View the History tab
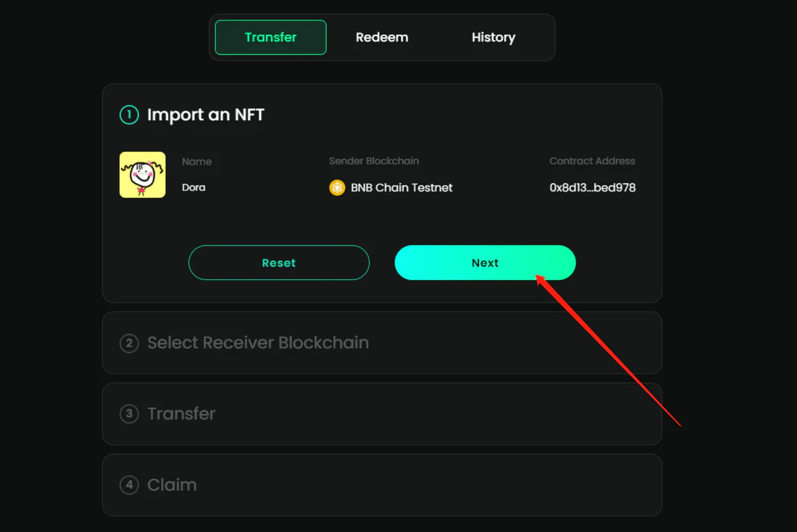 click(x=493, y=38)
